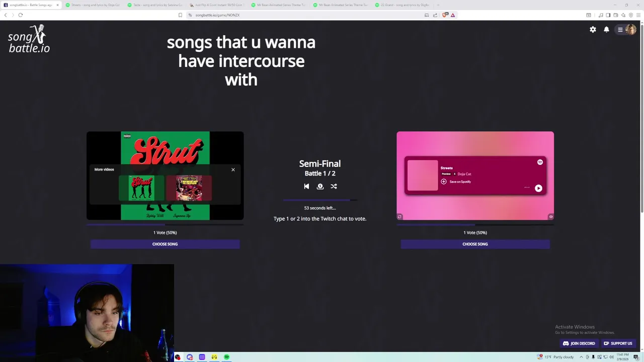Open the purple grid app in the taskbar

[202, 357]
